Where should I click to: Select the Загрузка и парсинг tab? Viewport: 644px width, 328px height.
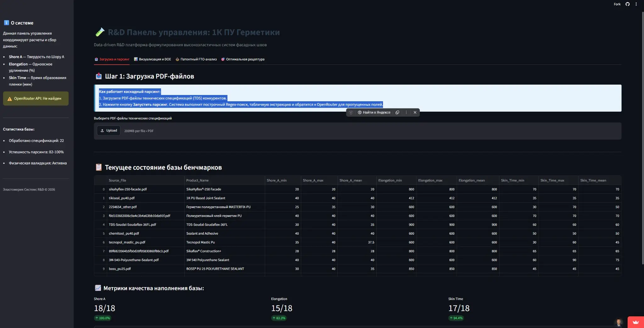coord(112,59)
